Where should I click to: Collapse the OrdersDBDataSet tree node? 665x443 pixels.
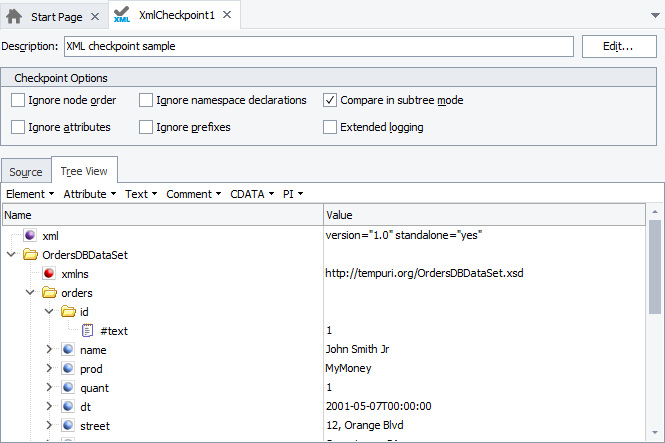[11, 255]
